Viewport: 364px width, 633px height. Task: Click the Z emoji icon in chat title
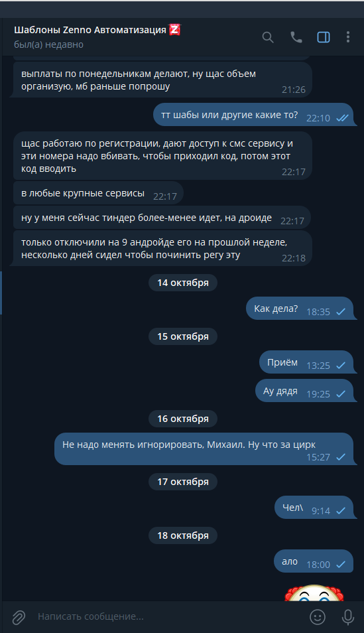(174, 29)
